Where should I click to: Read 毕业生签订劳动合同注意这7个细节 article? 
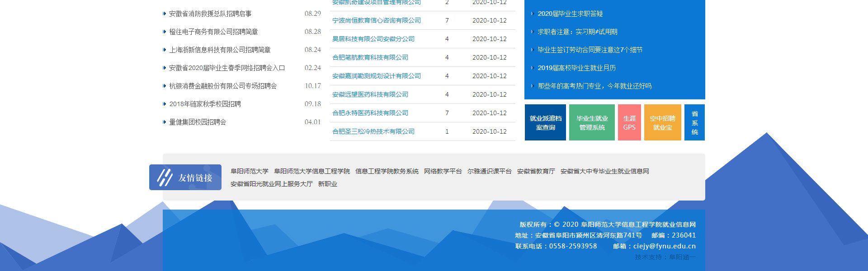click(x=590, y=50)
